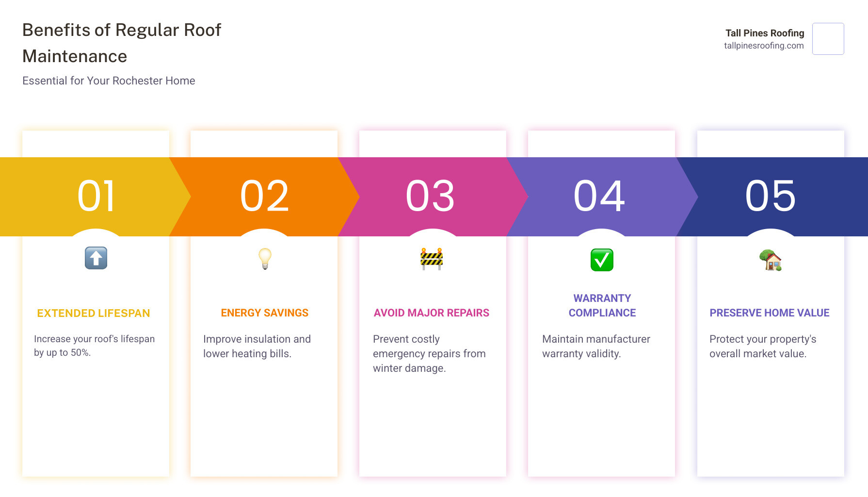Viewport: 868px width, 497px height.
Task: Click the green checkmark icon
Action: [x=602, y=260]
